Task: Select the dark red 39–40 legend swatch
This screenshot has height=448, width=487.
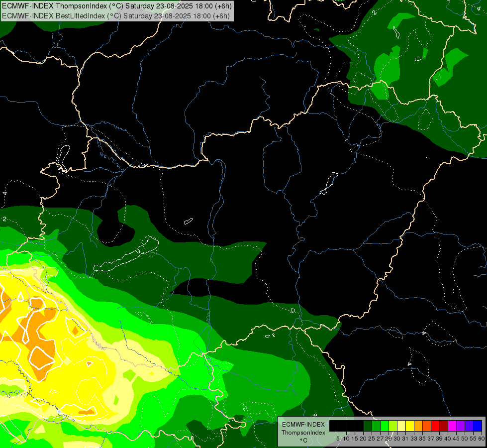Action: pyautogui.click(x=444, y=426)
